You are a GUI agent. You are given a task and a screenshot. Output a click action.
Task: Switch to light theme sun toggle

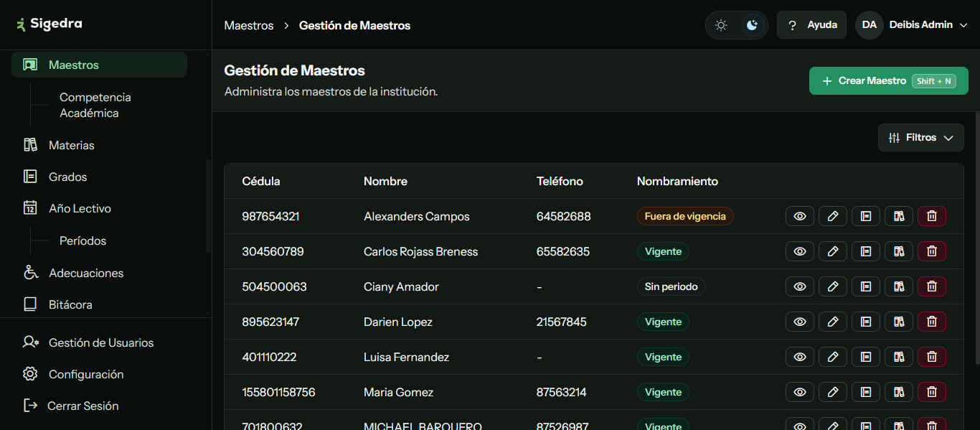721,25
